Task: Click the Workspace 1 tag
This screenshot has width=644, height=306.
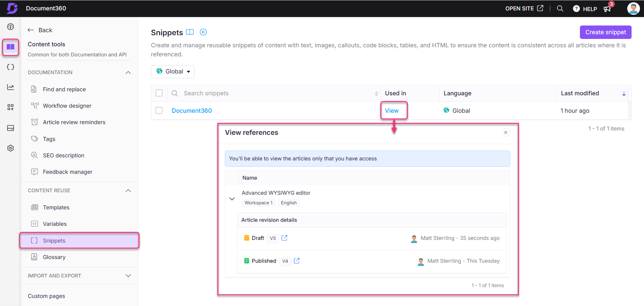Action: [x=258, y=203]
